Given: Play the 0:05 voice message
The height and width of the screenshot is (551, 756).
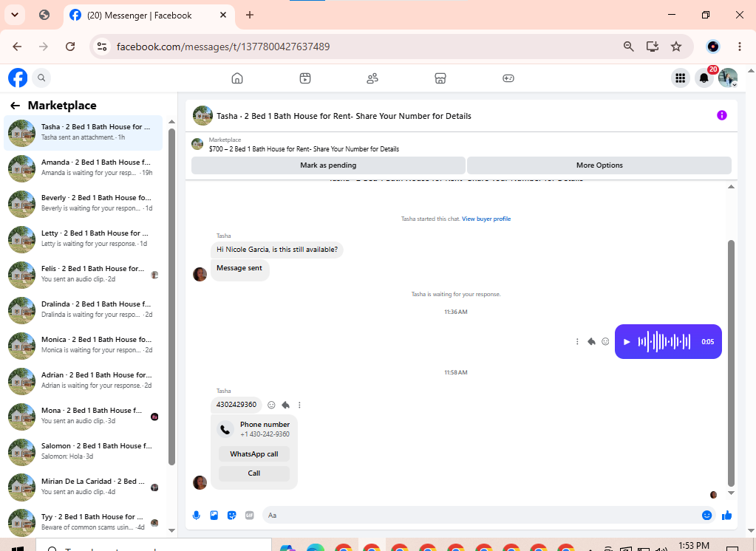Looking at the screenshot, I should tap(627, 342).
